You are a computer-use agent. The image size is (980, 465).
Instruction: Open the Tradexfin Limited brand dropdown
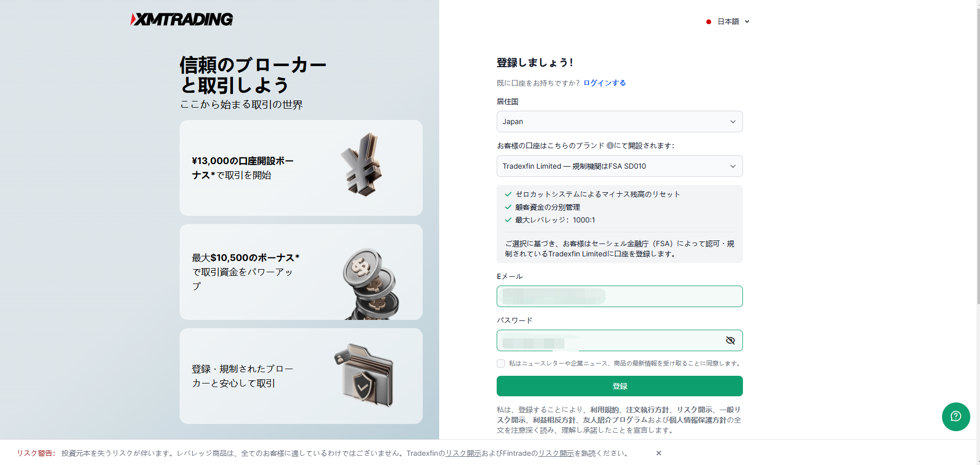[x=619, y=166]
